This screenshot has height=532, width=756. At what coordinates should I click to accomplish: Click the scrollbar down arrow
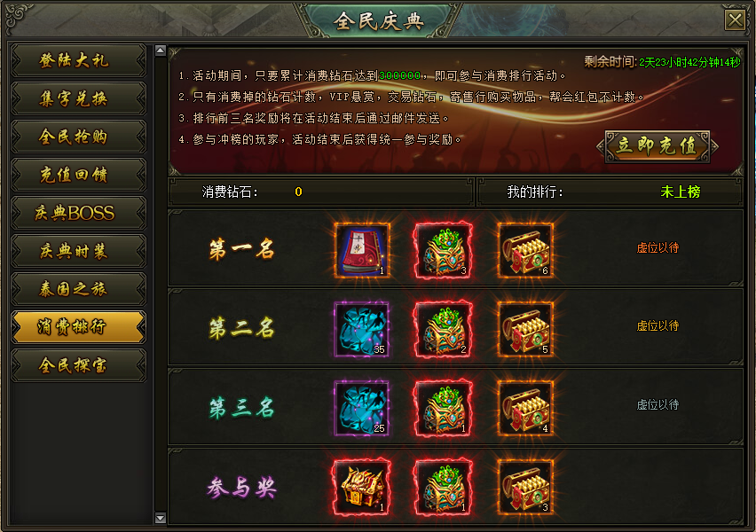point(161,518)
